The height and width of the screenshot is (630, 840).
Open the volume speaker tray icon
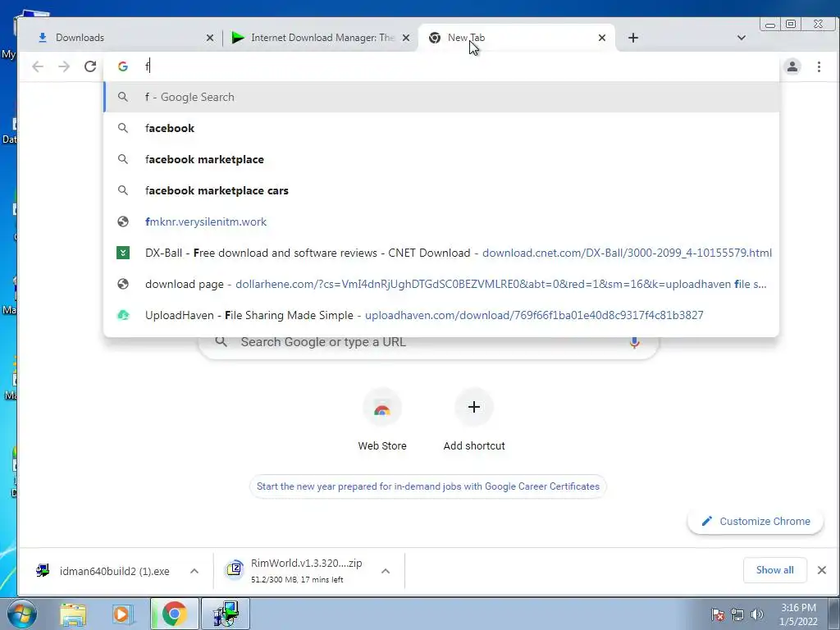point(757,614)
